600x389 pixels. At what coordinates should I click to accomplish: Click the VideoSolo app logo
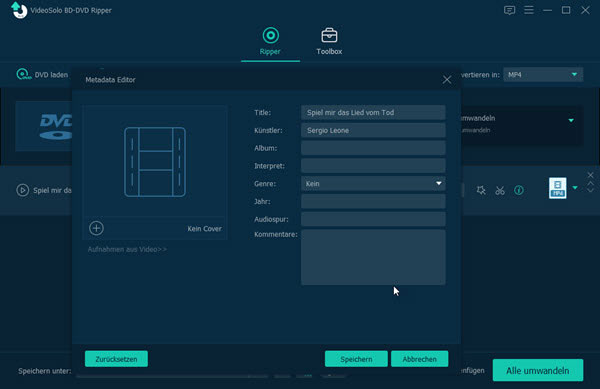point(19,10)
